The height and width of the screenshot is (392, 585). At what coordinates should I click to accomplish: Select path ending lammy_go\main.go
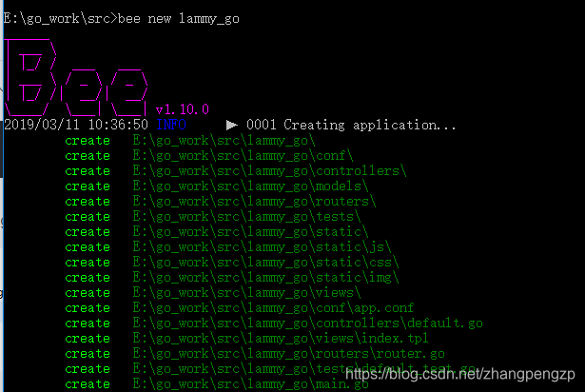251,384
